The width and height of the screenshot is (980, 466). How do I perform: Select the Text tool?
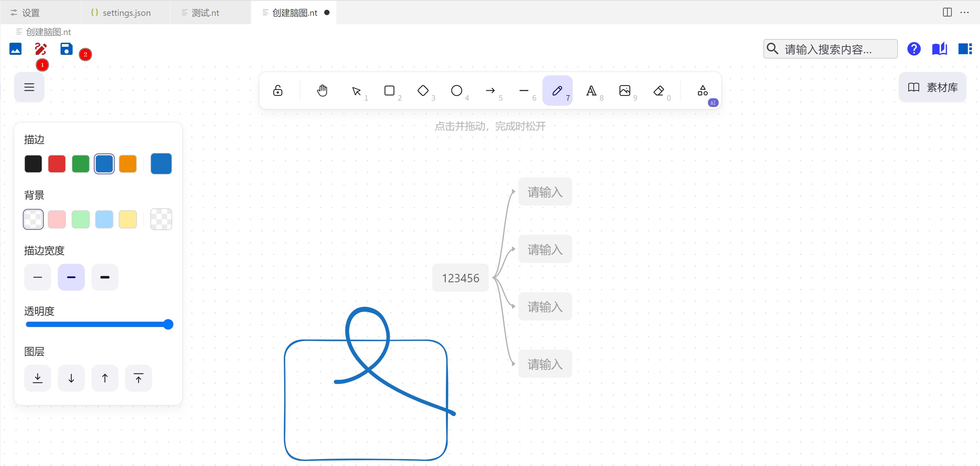coord(591,91)
